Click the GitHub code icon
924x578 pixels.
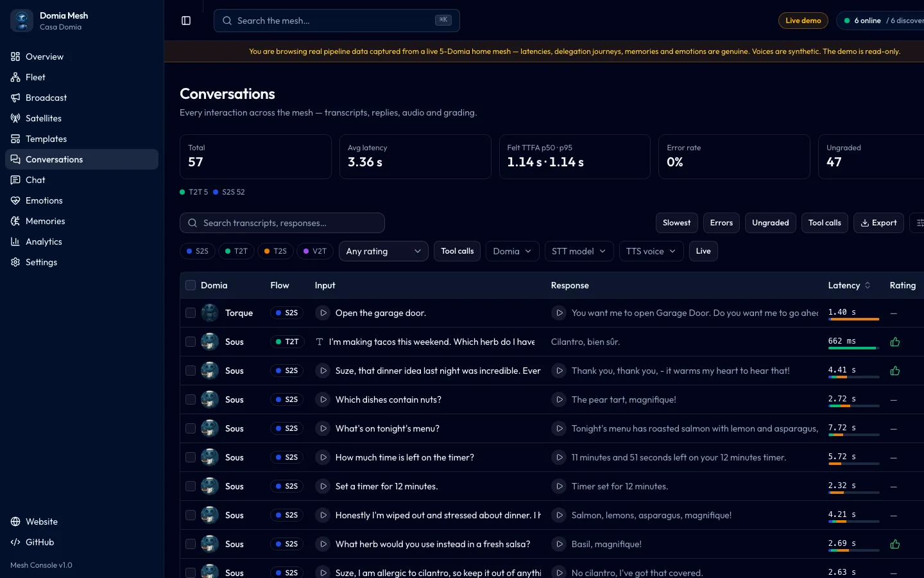click(x=15, y=542)
